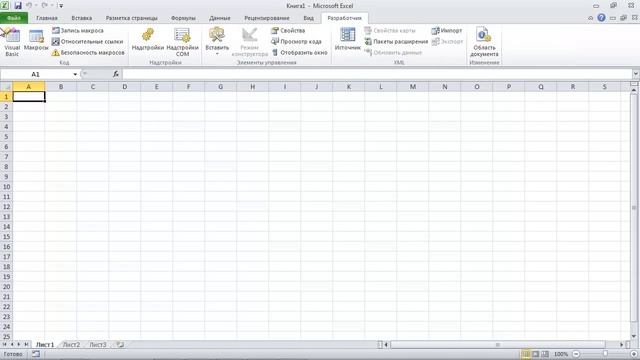Open Excel Help question mark

tap(601, 18)
